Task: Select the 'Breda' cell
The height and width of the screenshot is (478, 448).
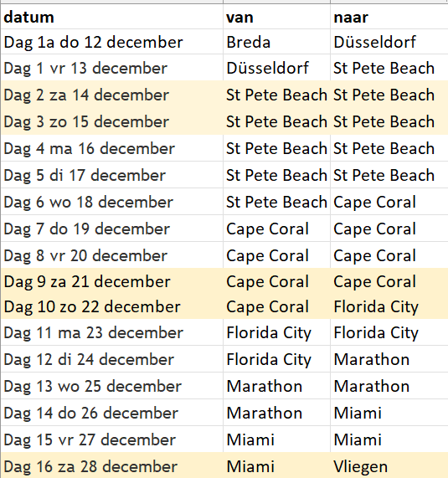Action: 276,42
